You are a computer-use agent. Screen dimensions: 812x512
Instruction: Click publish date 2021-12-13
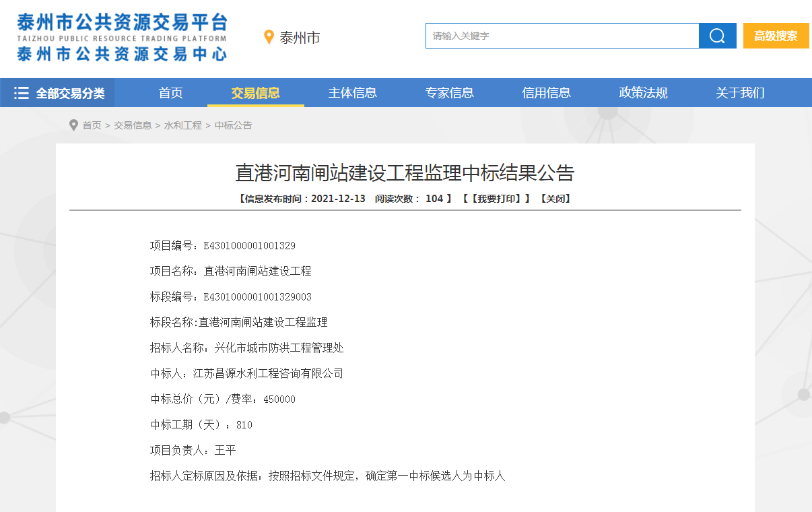338,199
